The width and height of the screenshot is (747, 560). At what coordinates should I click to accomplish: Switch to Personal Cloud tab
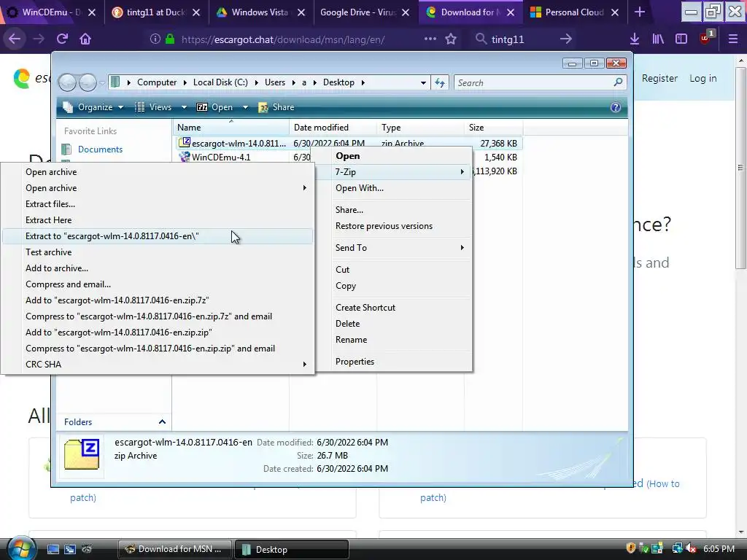[x=574, y=12]
